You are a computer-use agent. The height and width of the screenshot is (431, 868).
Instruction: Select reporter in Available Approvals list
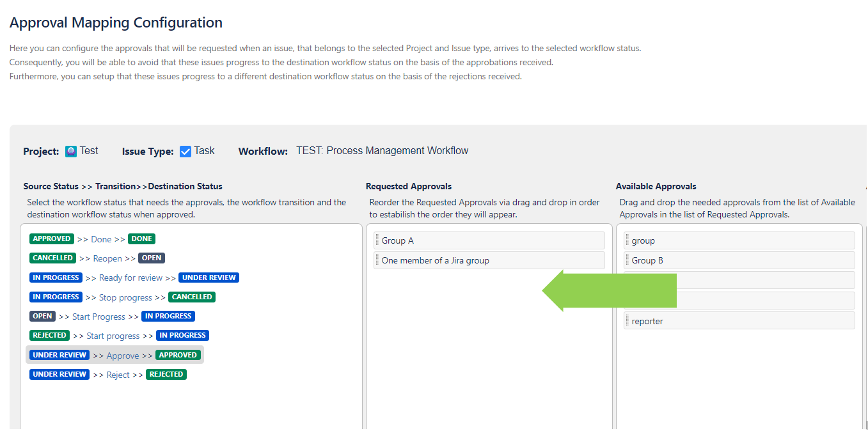(647, 321)
